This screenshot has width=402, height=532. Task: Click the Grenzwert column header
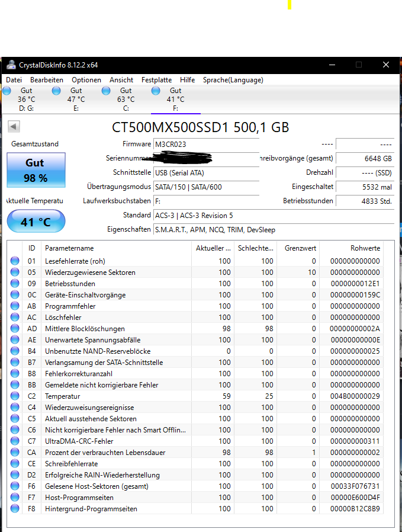[x=298, y=248]
